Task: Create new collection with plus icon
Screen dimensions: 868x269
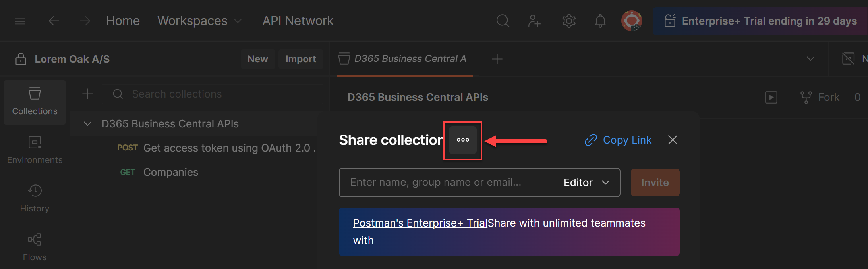Action: pos(87,94)
